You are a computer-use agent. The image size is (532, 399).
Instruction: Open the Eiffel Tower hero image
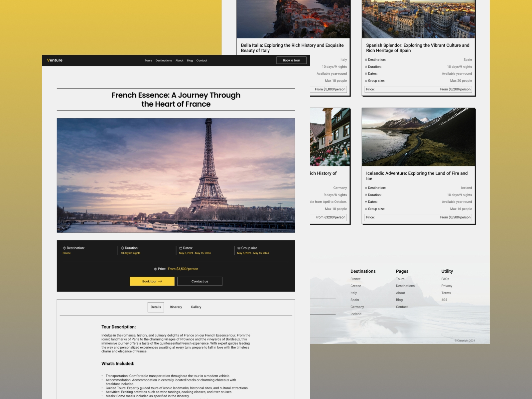(176, 175)
